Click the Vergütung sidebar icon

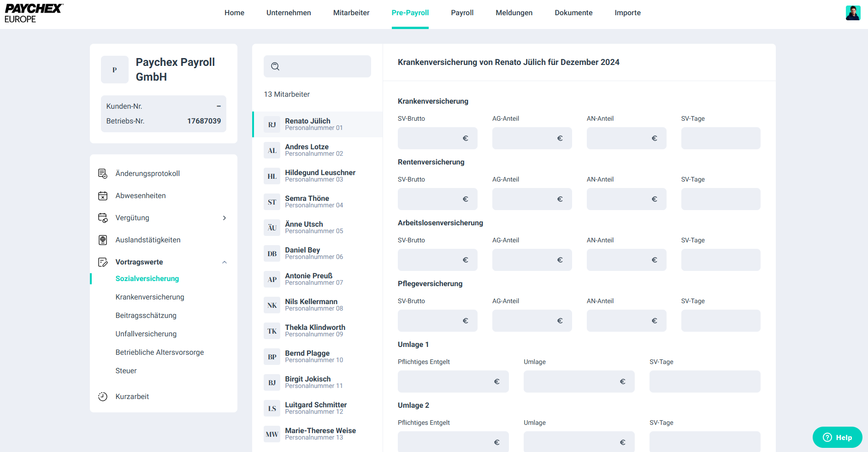pos(102,218)
